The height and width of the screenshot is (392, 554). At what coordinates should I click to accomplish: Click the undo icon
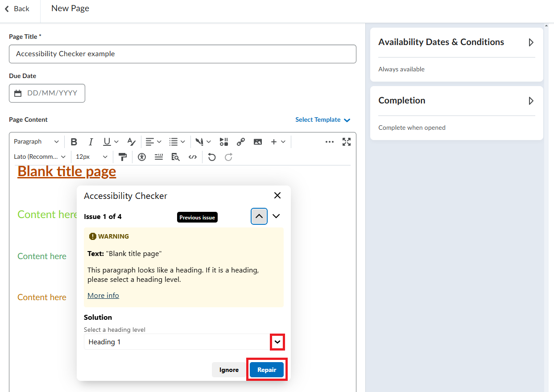coord(212,157)
